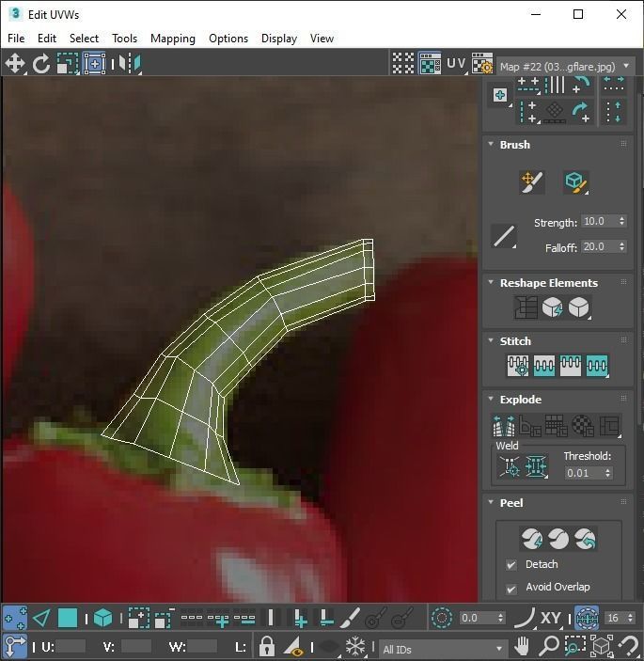Toggle the multi-tile view checker icon
644x661 pixels.
403,64
